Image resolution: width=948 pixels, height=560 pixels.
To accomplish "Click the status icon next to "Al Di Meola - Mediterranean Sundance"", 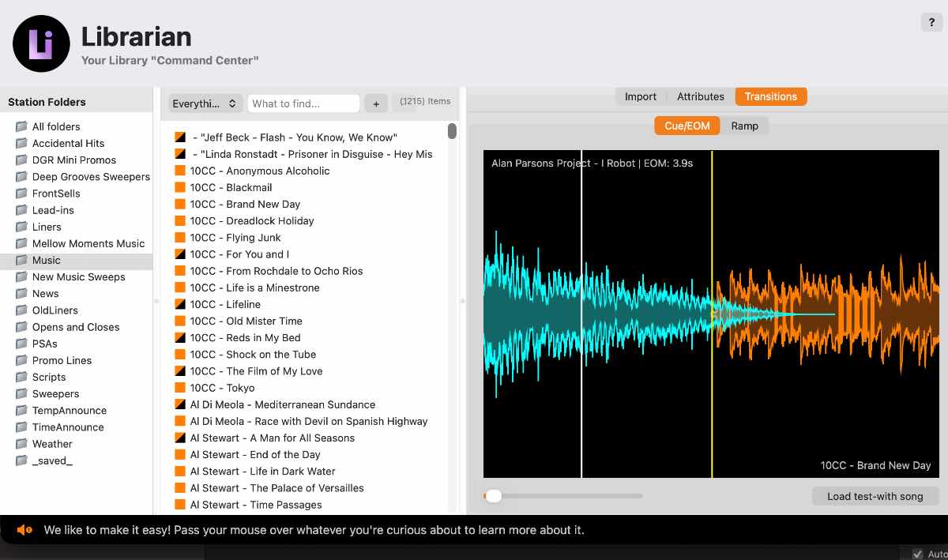I will (179, 404).
